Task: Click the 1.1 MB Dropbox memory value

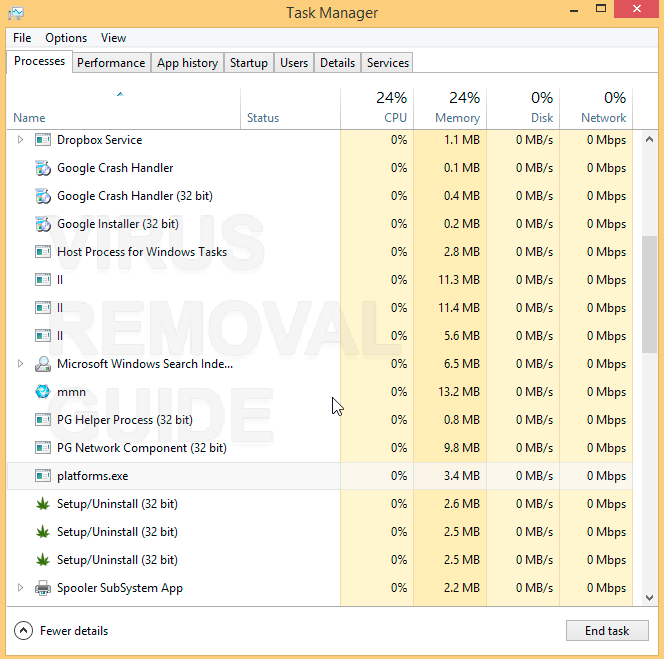Action: [x=462, y=139]
